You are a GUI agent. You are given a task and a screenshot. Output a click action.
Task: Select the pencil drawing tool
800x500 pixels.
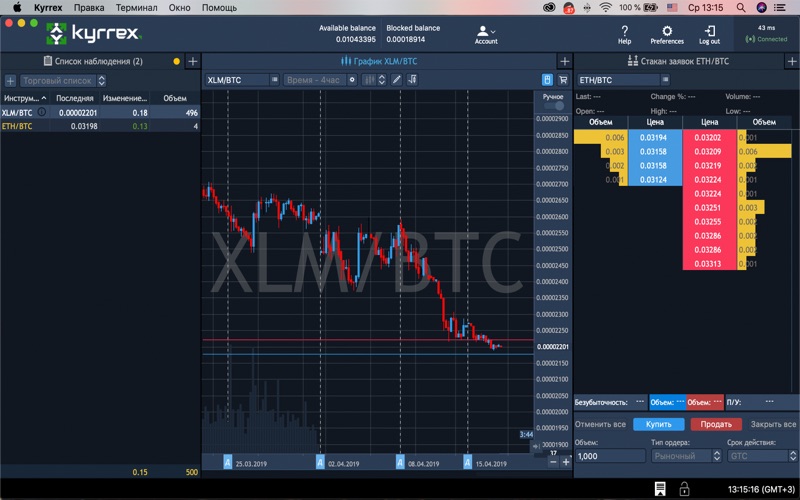396,80
